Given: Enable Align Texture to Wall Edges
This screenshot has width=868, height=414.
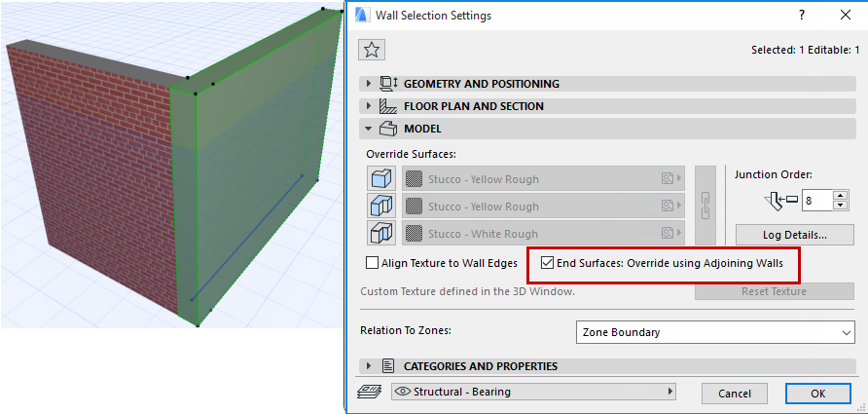Looking at the screenshot, I should [x=373, y=263].
